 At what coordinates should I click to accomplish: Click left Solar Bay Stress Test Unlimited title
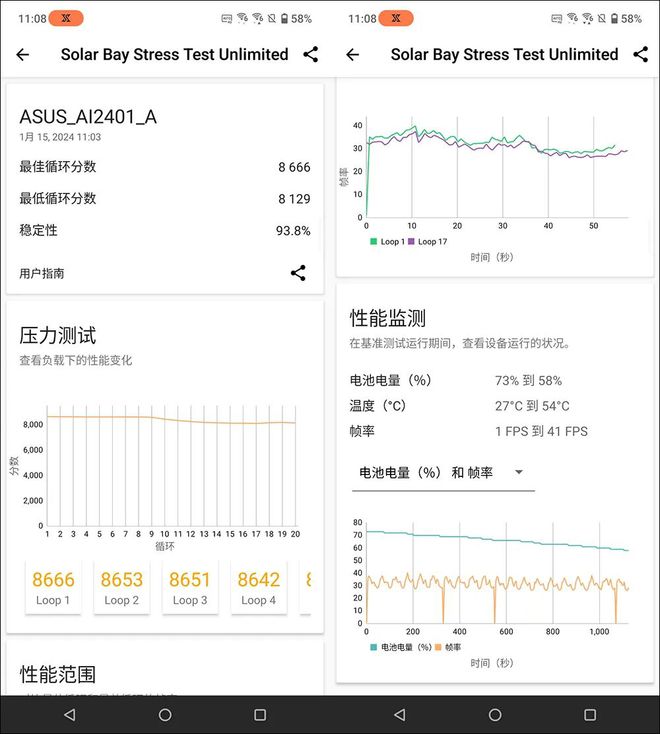174,55
